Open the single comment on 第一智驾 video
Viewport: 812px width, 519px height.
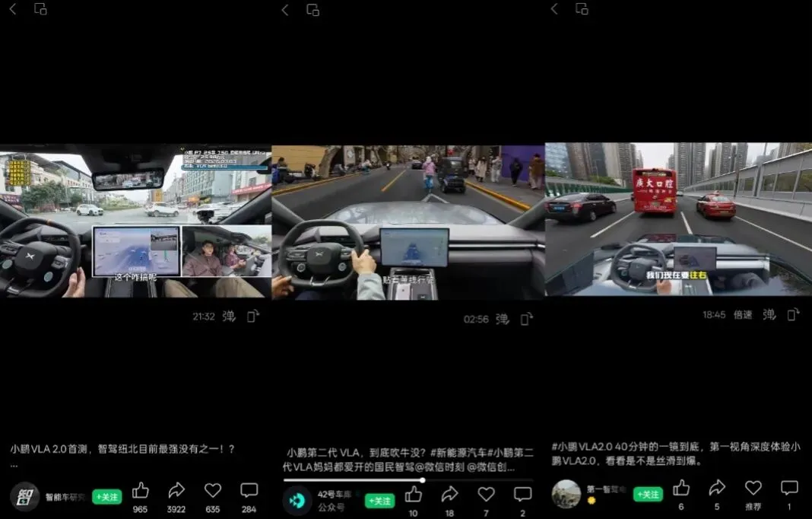tap(789, 488)
